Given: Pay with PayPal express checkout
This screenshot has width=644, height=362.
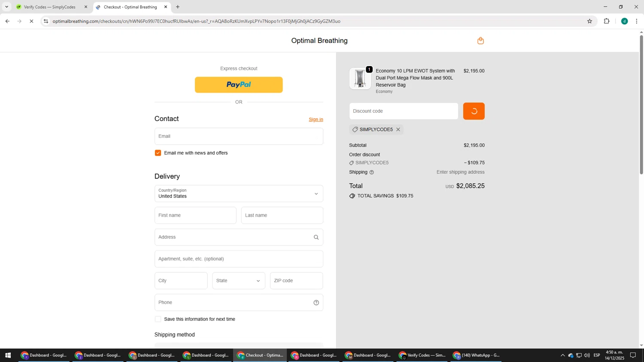Looking at the screenshot, I should pyautogui.click(x=239, y=85).
